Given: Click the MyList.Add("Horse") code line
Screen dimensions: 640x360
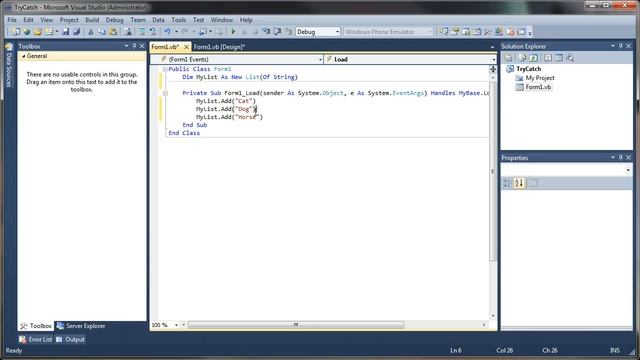Looking at the screenshot, I should coord(229,117).
